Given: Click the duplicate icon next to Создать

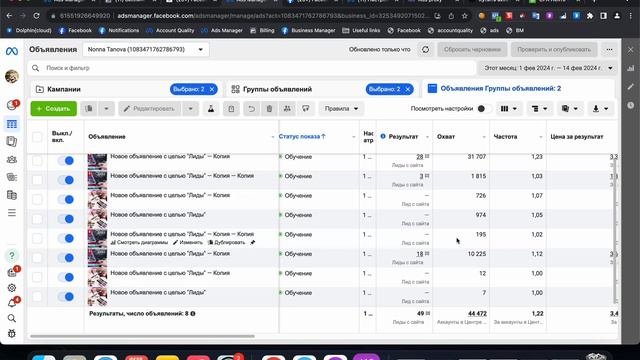Looking at the screenshot, I should 89,109.
